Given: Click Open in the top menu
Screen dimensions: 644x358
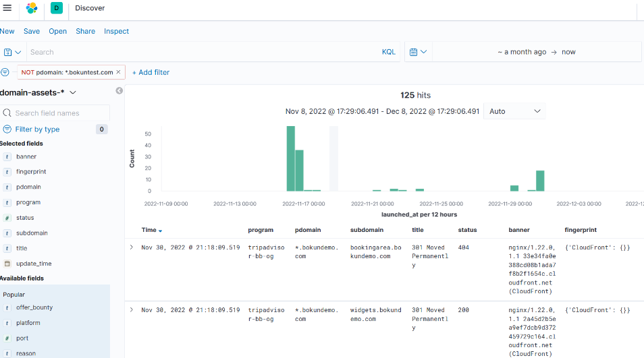Looking at the screenshot, I should tap(57, 31).
